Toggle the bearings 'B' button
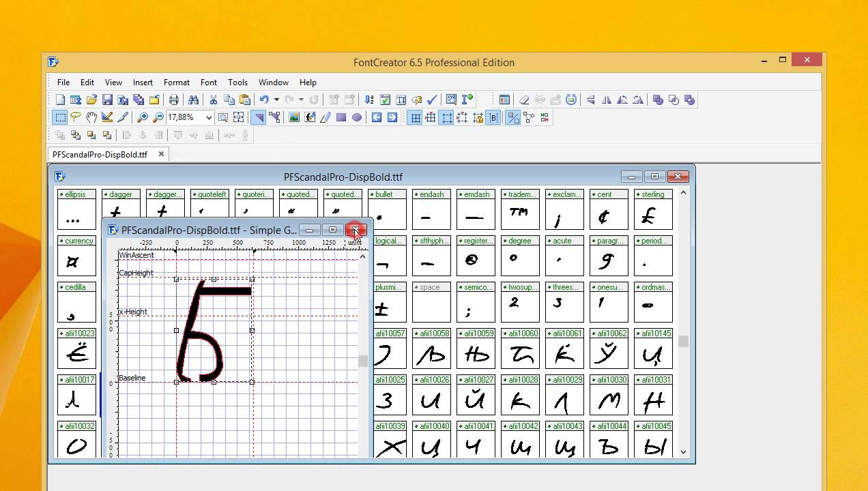The height and width of the screenshot is (491, 868). coord(494,117)
